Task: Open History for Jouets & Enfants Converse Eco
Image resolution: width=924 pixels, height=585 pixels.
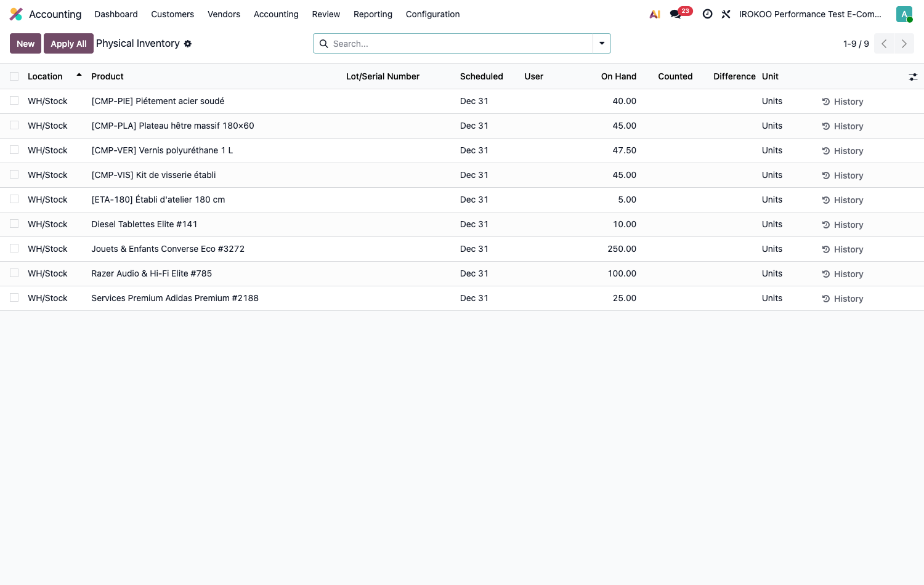Action: pos(842,249)
